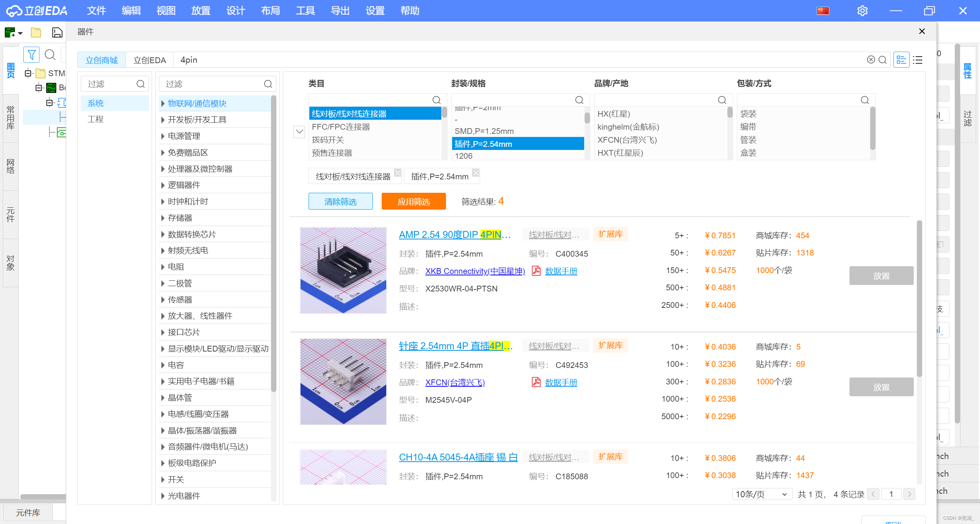Image resolution: width=980 pixels, height=524 pixels.
Task: Click the save file icon in toolbar
Action: pyautogui.click(x=57, y=33)
